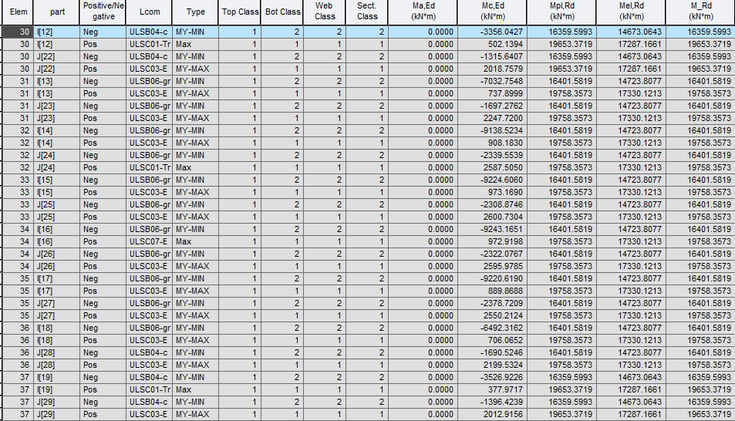This screenshot has width=735, height=421.
Task: Click the value -1396.4239
Action: pos(492,402)
